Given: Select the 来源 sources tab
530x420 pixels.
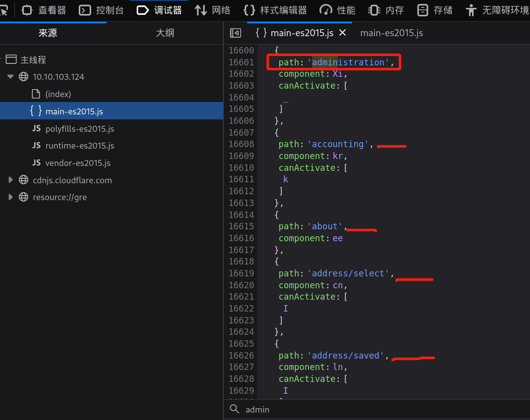Looking at the screenshot, I should click(48, 33).
